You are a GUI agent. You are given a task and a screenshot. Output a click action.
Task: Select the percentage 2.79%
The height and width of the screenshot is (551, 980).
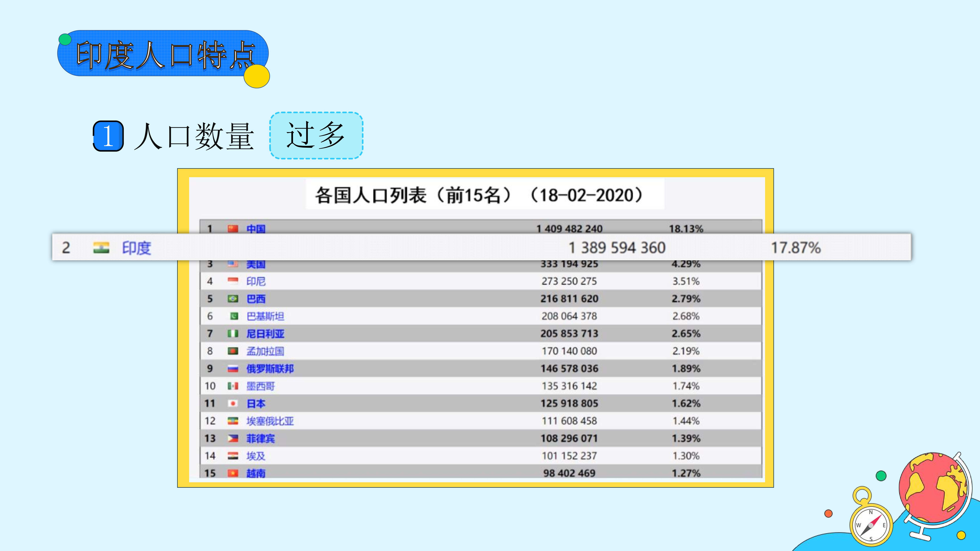pyautogui.click(x=686, y=299)
